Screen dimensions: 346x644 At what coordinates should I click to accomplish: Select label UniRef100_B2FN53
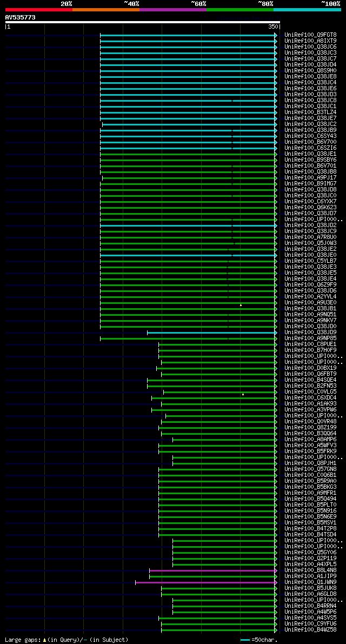click(x=310, y=386)
